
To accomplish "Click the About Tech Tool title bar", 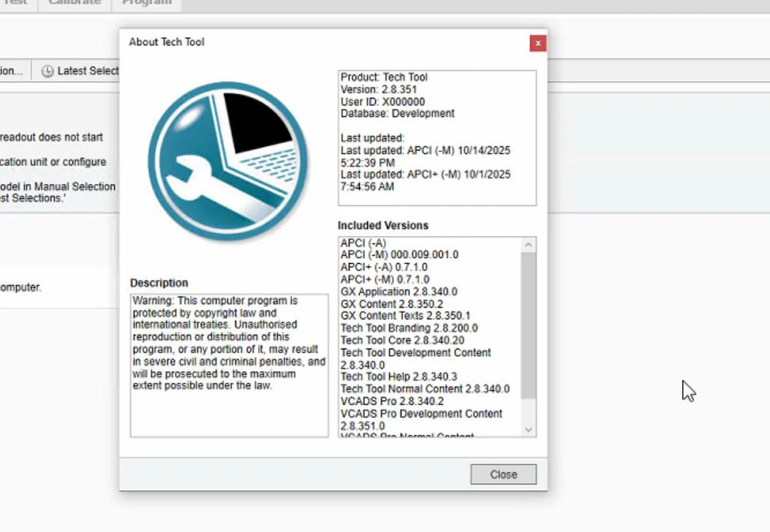I will (166, 42).
